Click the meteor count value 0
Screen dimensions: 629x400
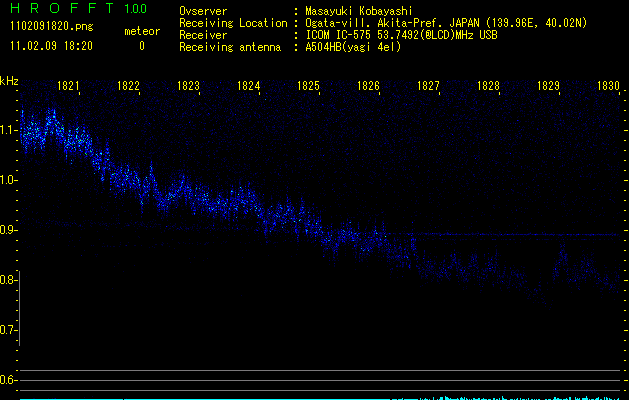[141, 46]
